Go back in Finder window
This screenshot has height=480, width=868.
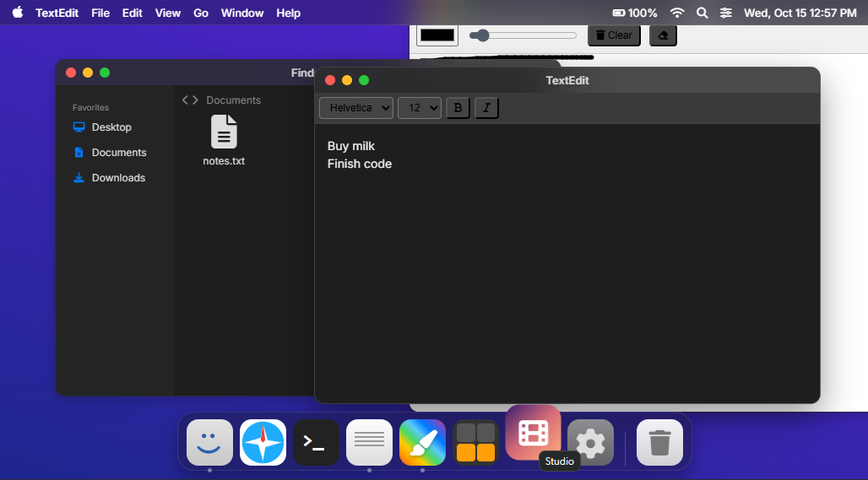pos(186,100)
